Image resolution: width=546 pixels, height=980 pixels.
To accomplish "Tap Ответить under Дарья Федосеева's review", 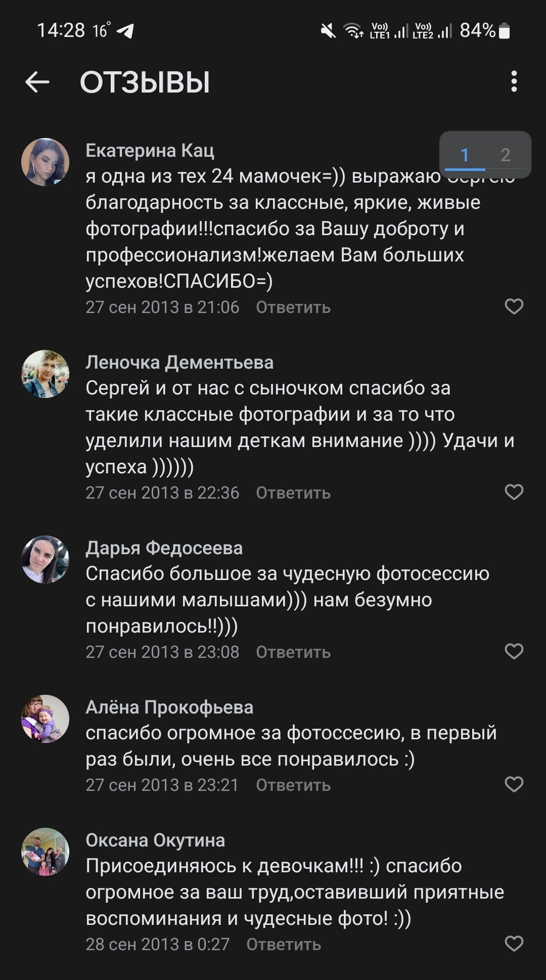I will [x=293, y=652].
